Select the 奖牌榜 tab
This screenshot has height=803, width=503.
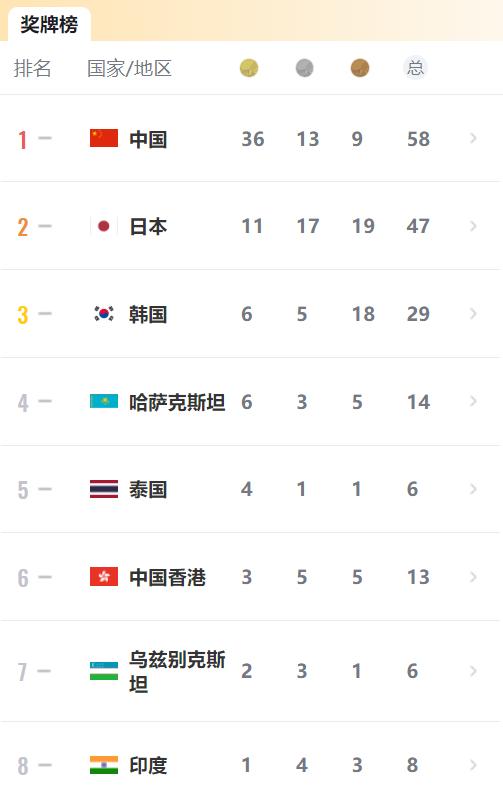(49, 24)
